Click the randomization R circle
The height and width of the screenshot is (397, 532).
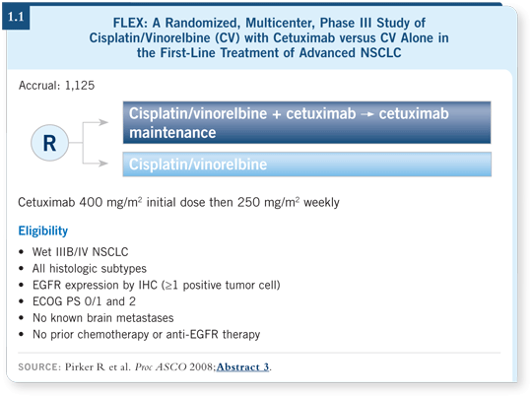pyautogui.click(x=49, y=143)
